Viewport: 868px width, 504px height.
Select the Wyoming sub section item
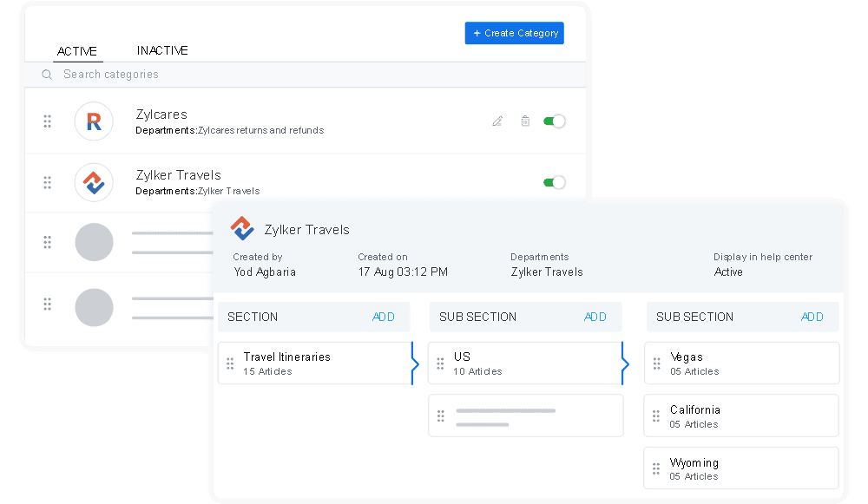coord(740,468)
